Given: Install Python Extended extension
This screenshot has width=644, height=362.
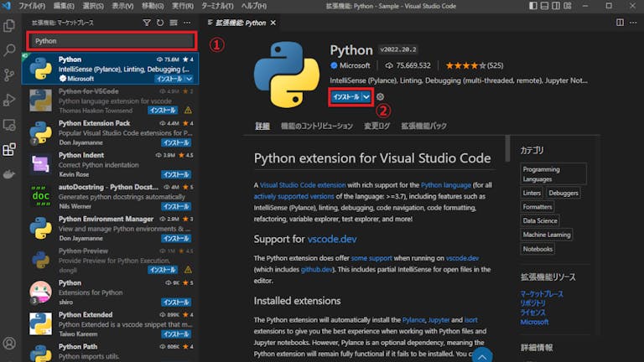Looking at the screenshot, I should coord(176,334).
